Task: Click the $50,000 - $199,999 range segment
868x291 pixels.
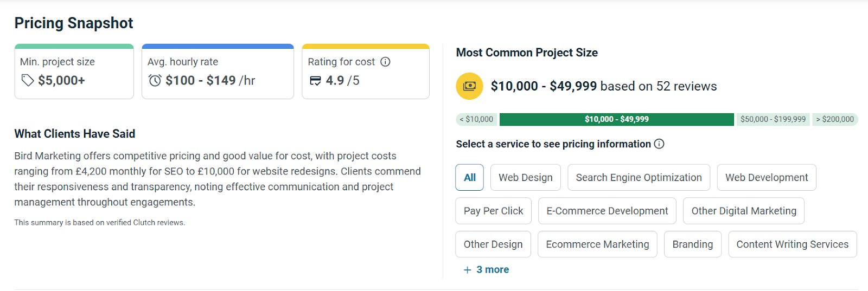Action: pyautogui.click(x=773, y=119)
